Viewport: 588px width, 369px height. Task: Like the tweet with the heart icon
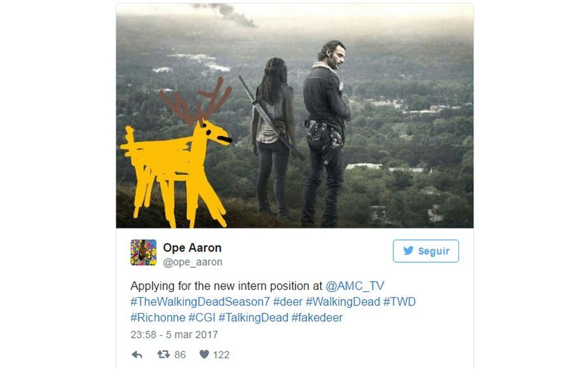pos(204,354)
